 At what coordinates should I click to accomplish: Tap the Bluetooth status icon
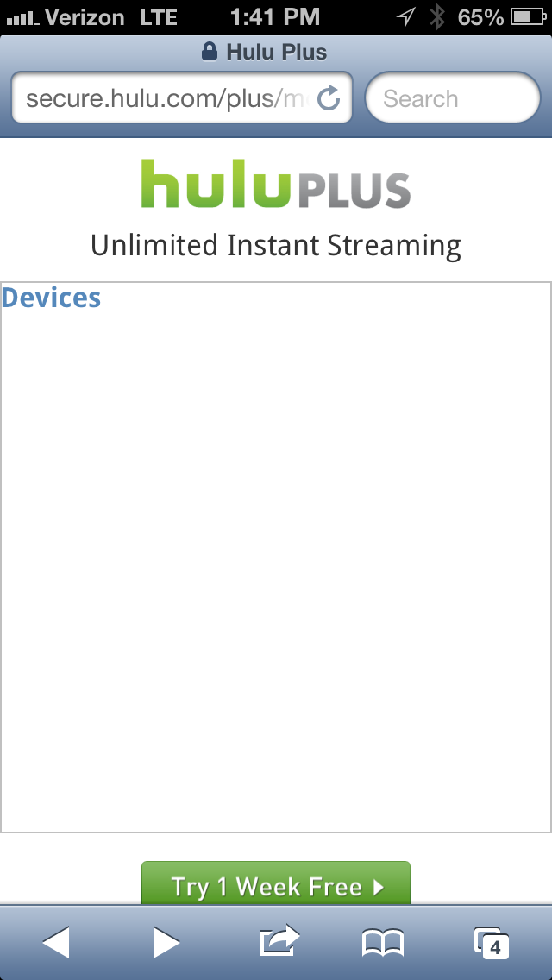[x=437, y=16]
